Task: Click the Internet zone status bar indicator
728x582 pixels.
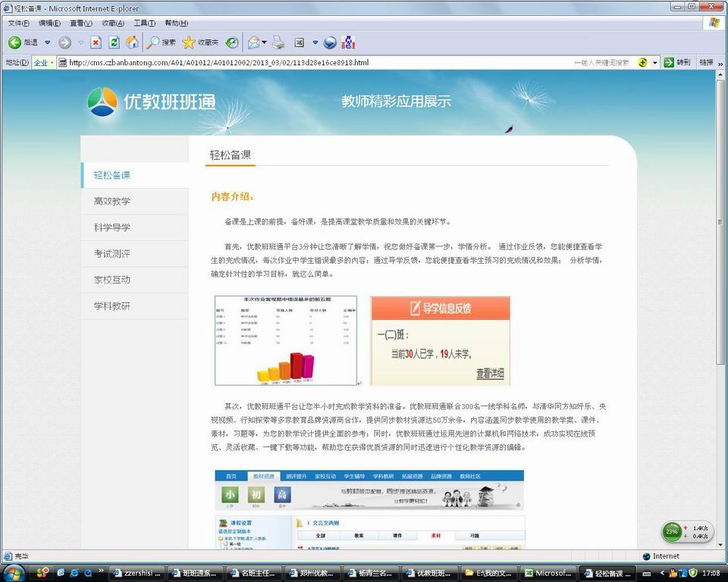Action: [x=661, y=556]
